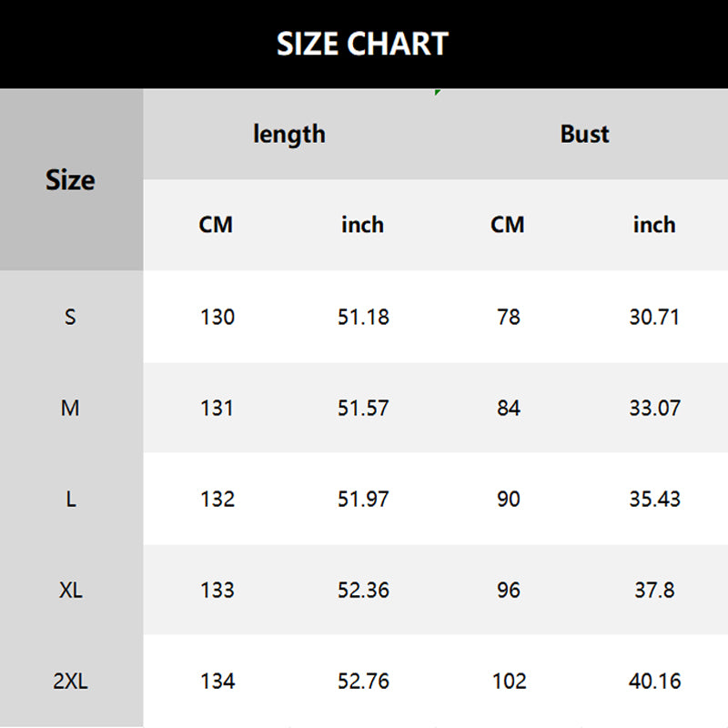Click the 132 length cell
728x728 pixels.
pyautogui.click(x=217, y=499)
